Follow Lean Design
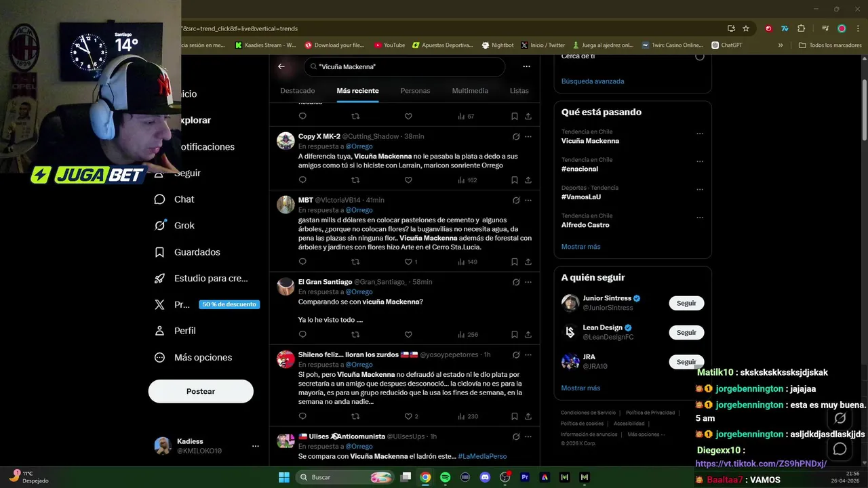868x488 pixels. click(686, 332)
